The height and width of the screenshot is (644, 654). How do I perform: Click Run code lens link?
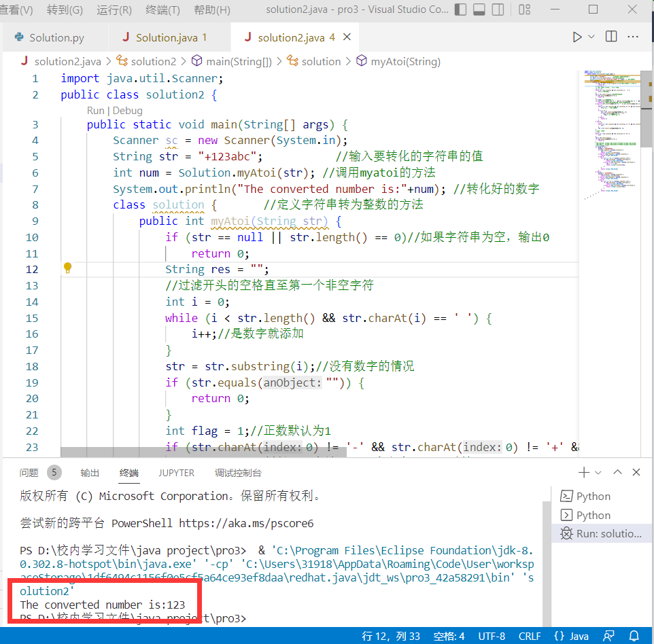[95, 111]
